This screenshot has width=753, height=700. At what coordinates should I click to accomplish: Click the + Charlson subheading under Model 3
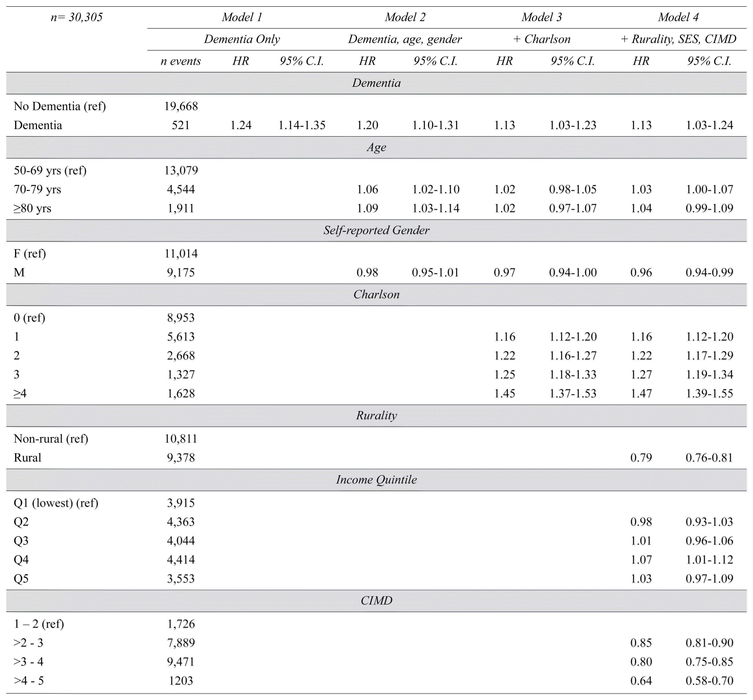coord(542,39)
